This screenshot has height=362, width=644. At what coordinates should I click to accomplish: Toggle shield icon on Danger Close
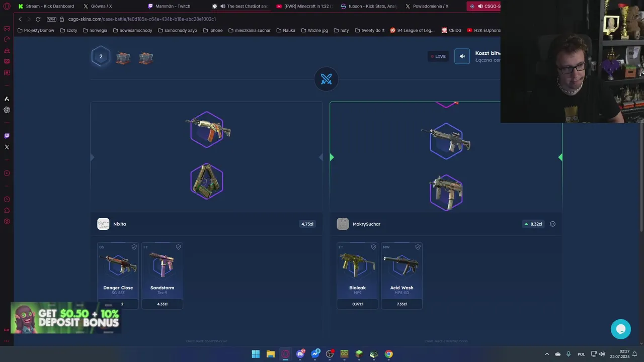pyautogui.click(x=134, y=247)
